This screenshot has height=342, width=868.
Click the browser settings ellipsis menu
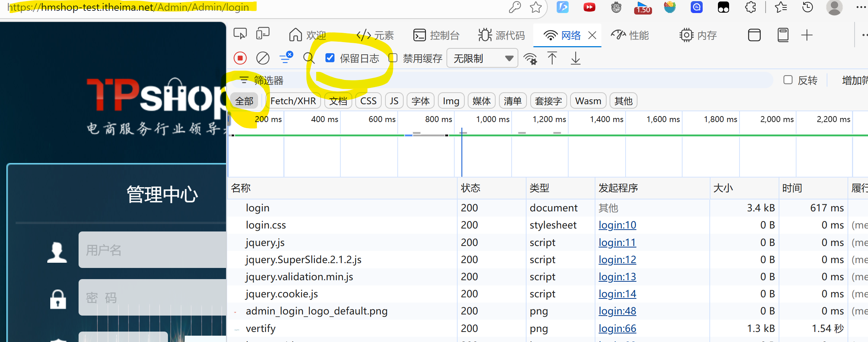coord(861,7)
